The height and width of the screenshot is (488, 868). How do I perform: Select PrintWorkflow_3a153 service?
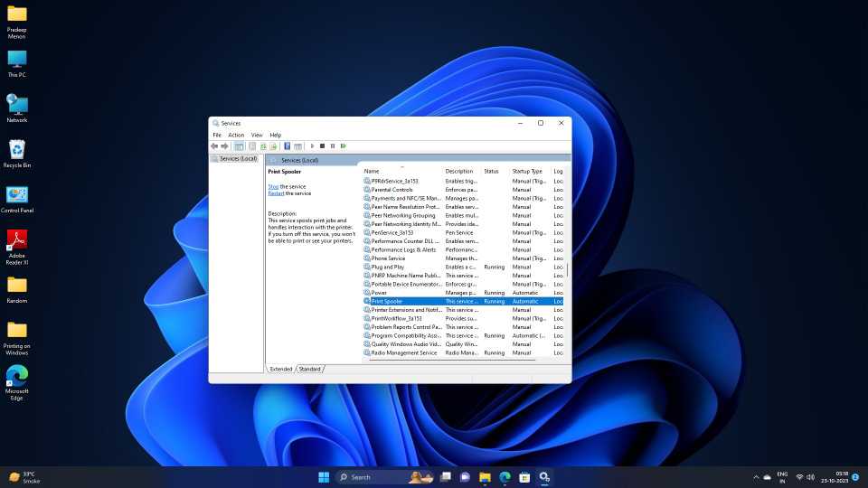pyautogui.click(x=463, y=319)
